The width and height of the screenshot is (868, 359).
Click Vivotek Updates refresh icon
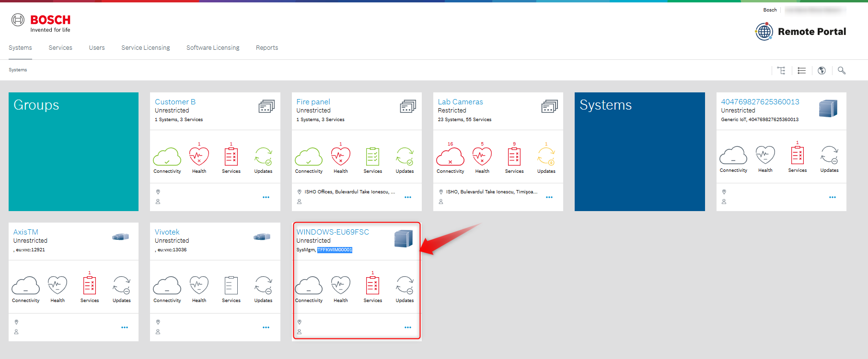pyautogui.click(x=263, y=286)
